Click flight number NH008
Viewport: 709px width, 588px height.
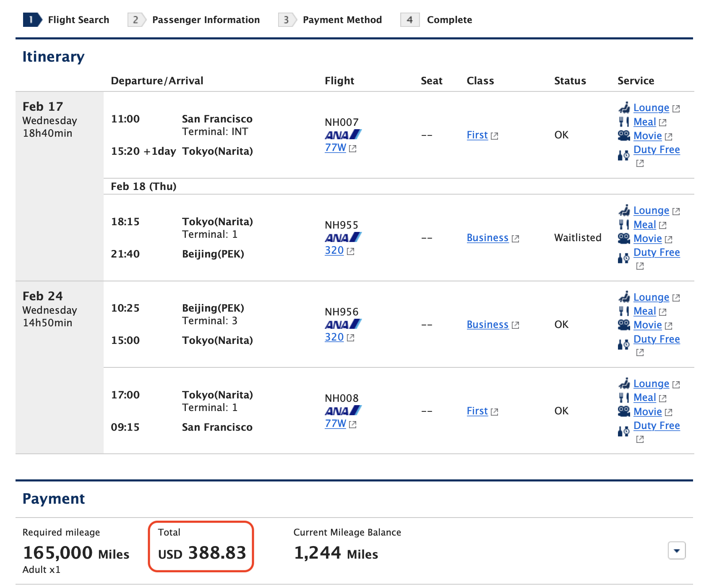(x=341, y=398)
